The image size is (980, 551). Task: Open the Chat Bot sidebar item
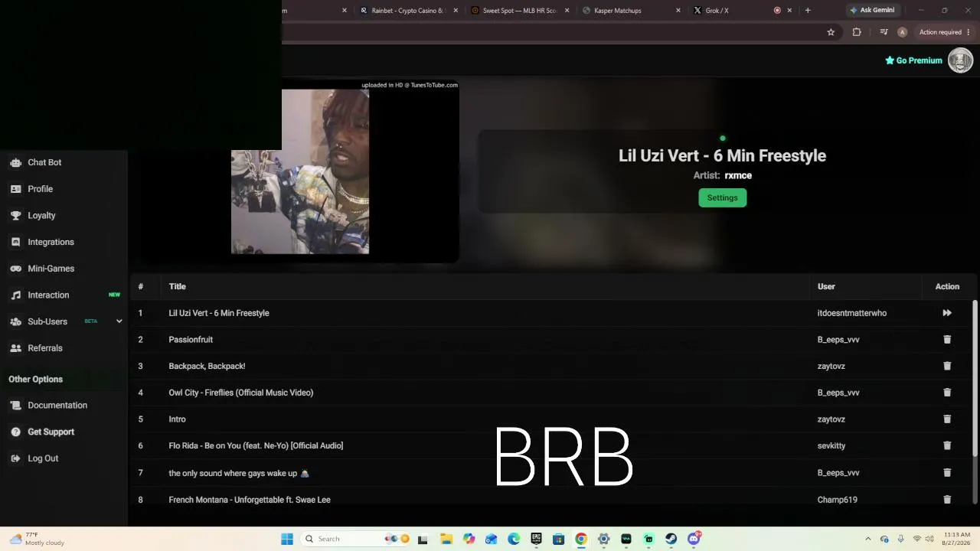point(44,162)
